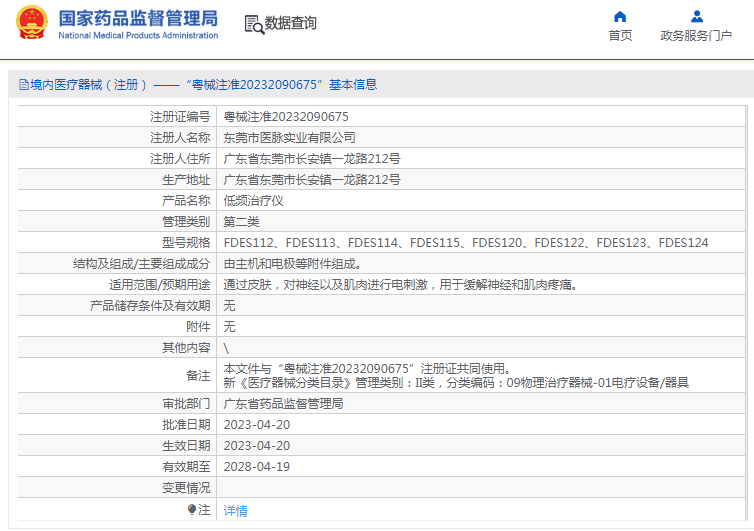Select 备注 line with 分类编码 09物理治疗器械
This screenshot has height=531, width=754.
(x=456, y=383)
